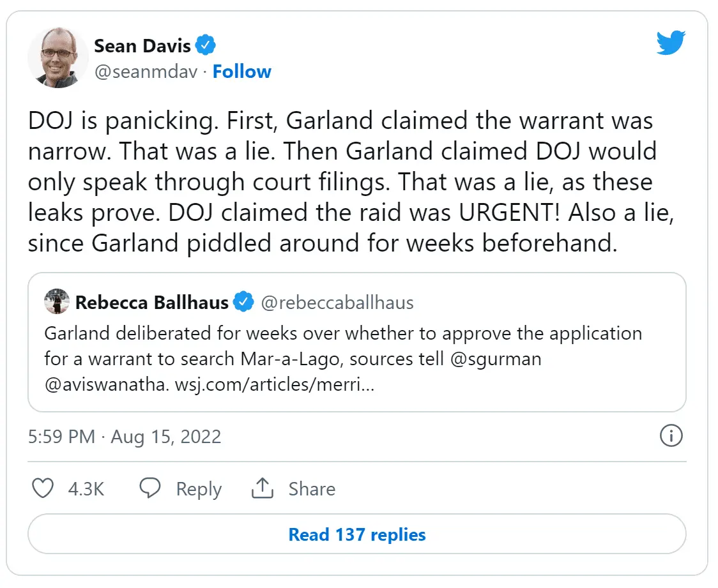Open the Rebecca Ballhaus name link
Image resolution: width=718 pixels, height=588 pixels.
point(151,302)
